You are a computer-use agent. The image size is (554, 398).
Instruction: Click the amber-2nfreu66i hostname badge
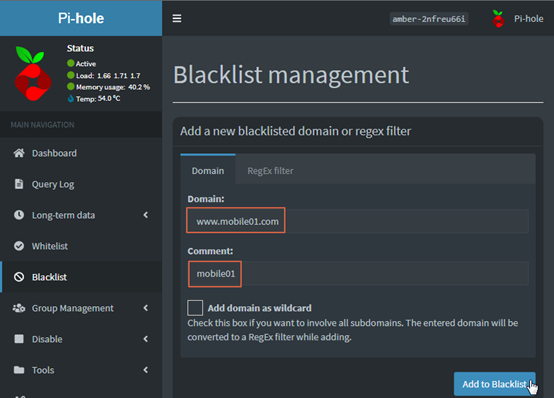click(x=429, y=19)
